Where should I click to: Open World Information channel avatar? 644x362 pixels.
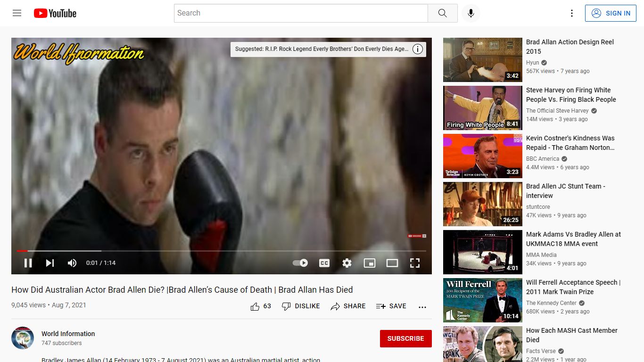23,337
